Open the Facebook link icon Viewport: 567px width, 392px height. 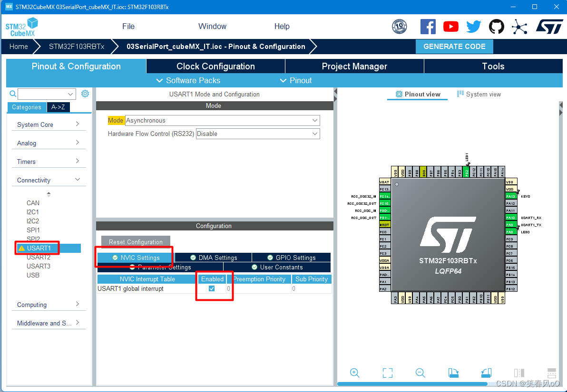(428, 27)
